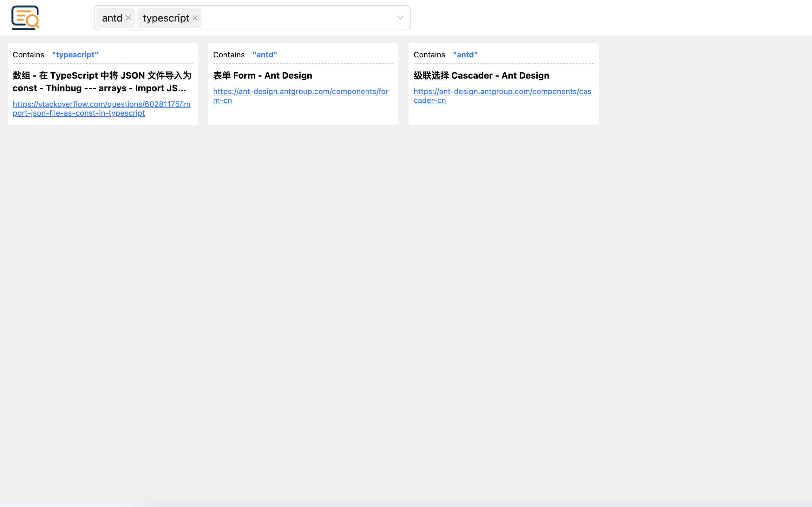The height and width of the screenshot is (507, 812).
Task: Expand the tag selector dropdown arrow
Action: 400,18
